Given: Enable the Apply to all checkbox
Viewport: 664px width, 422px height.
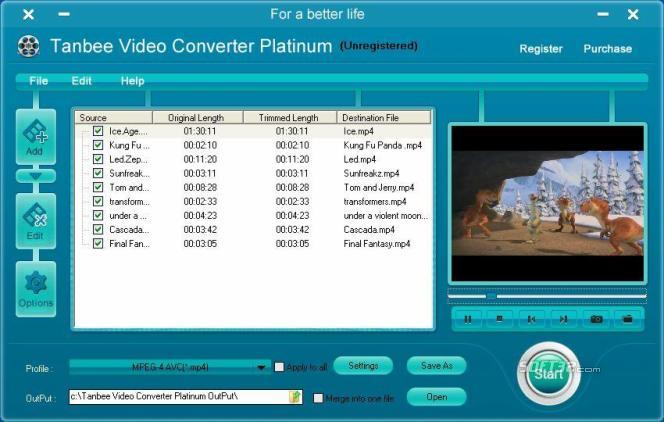Looking at the screenshot, I should coord(279,367).
